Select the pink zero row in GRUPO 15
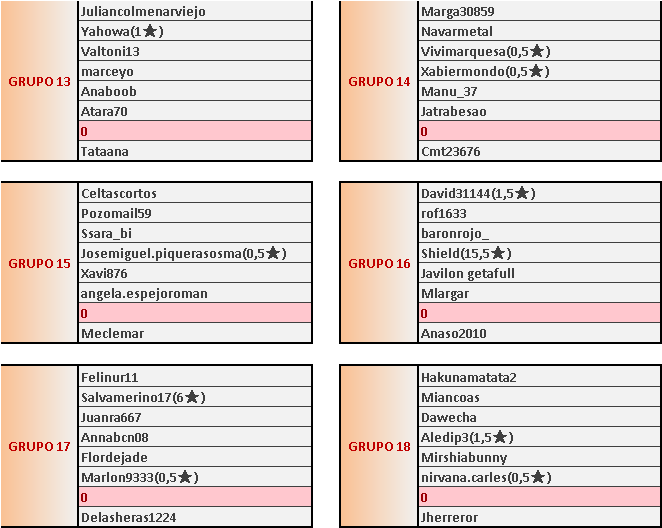Image resolution: width=662 pixels, height=528 pixels. [195, 313]
